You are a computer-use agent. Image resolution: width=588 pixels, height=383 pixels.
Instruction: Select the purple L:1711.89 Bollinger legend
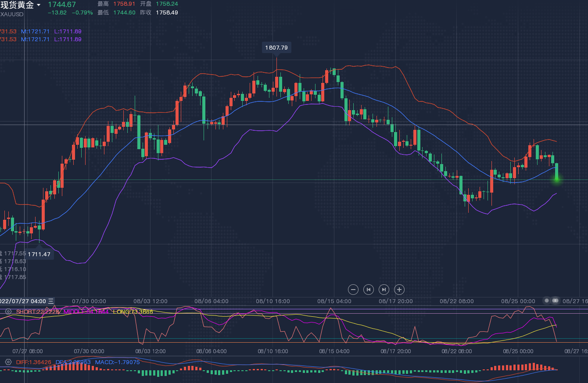tap(68, 31)
